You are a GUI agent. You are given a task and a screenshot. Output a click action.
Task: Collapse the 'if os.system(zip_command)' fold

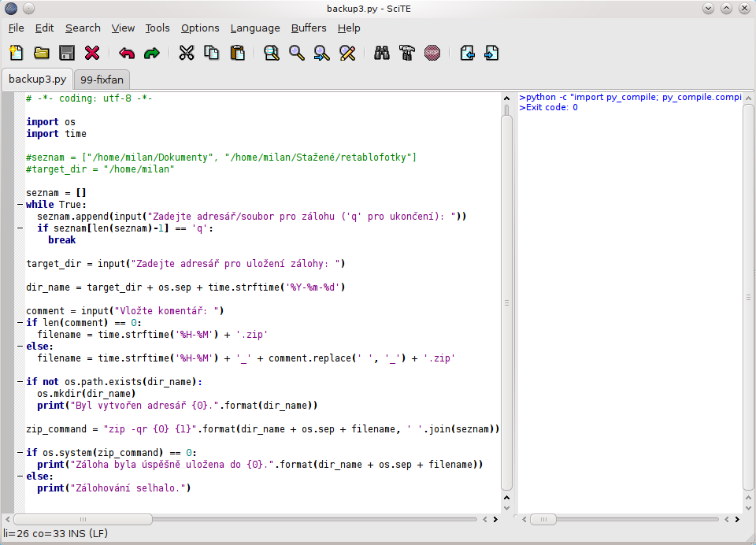20,452
